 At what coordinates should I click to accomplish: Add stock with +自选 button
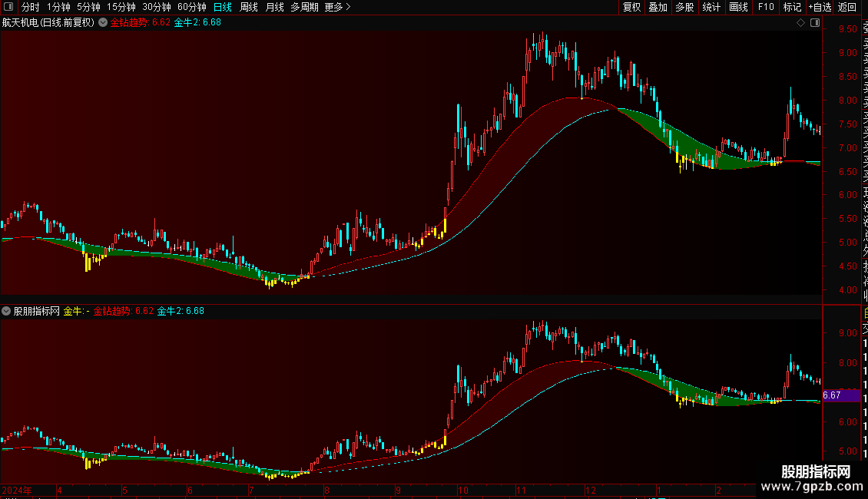coord(820,7)
